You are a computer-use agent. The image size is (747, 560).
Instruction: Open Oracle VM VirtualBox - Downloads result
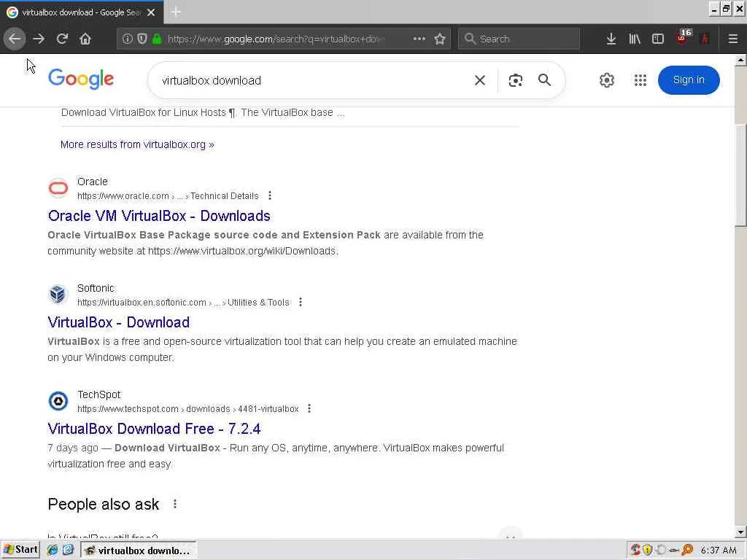tap(159, 216)
